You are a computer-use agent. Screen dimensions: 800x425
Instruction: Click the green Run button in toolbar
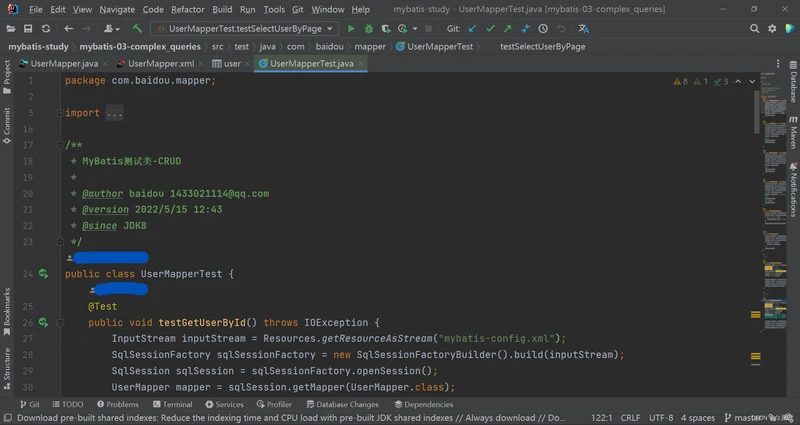pyautogui.click(x=351, y=29)
